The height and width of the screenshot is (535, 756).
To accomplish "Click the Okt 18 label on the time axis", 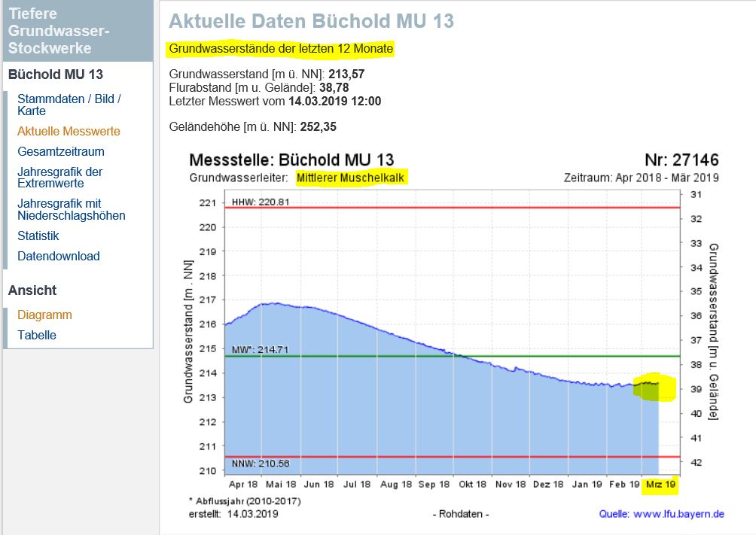I will 473,485.
